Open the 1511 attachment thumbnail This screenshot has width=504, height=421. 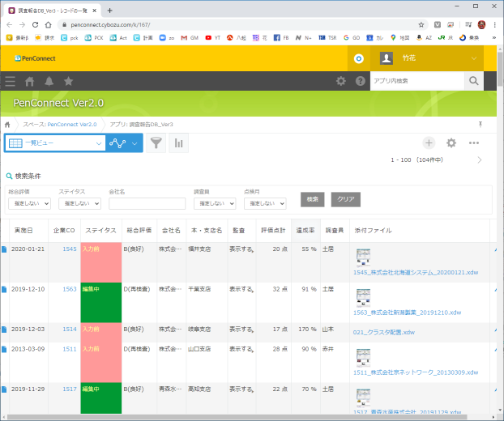363,357
